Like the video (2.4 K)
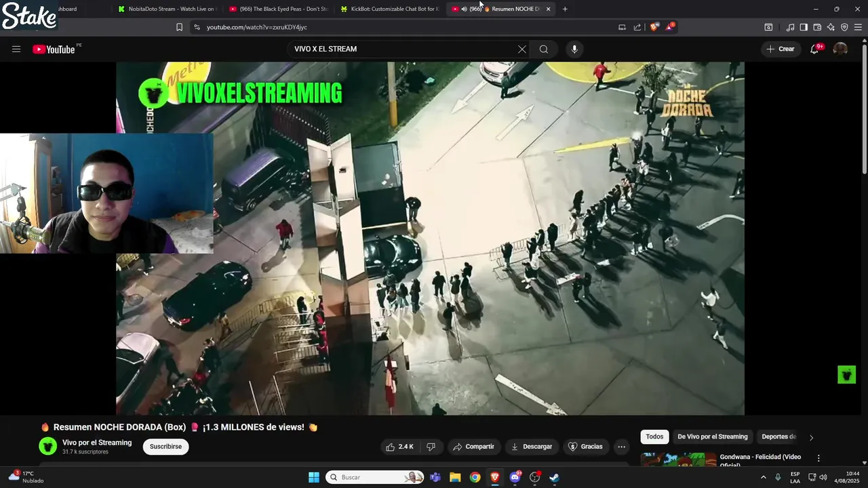Image resolution: width=868 pixels, height=488 pixels. pyautogui.click(x=399, y=447)
